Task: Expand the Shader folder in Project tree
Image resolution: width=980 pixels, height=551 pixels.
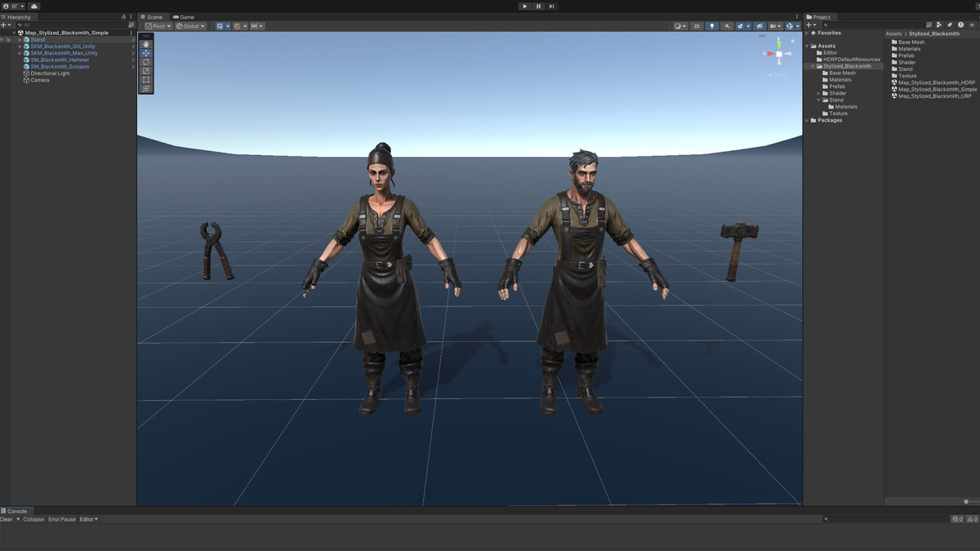Action: click(819, 93)
